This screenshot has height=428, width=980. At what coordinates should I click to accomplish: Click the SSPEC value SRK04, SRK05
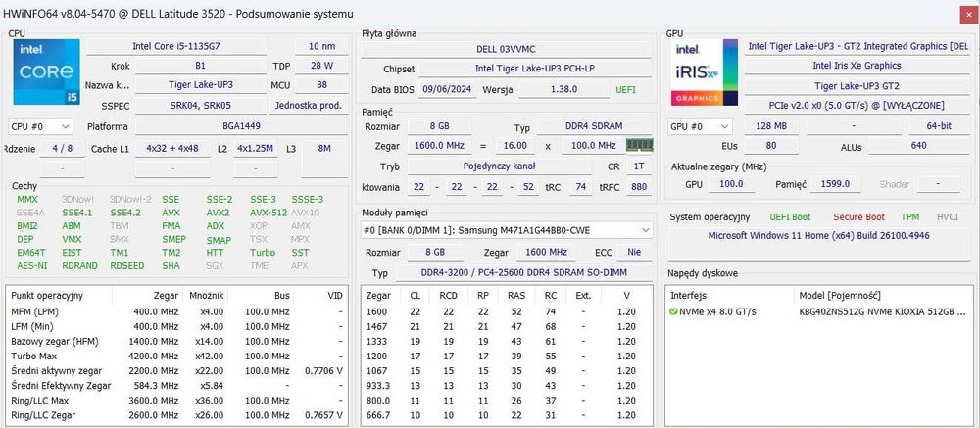pos(201,105)
